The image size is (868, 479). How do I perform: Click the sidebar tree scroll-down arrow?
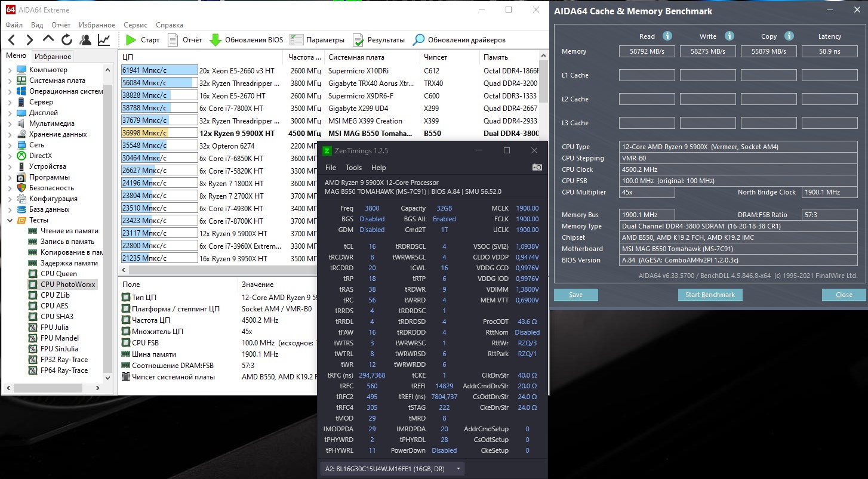(108, 378)
